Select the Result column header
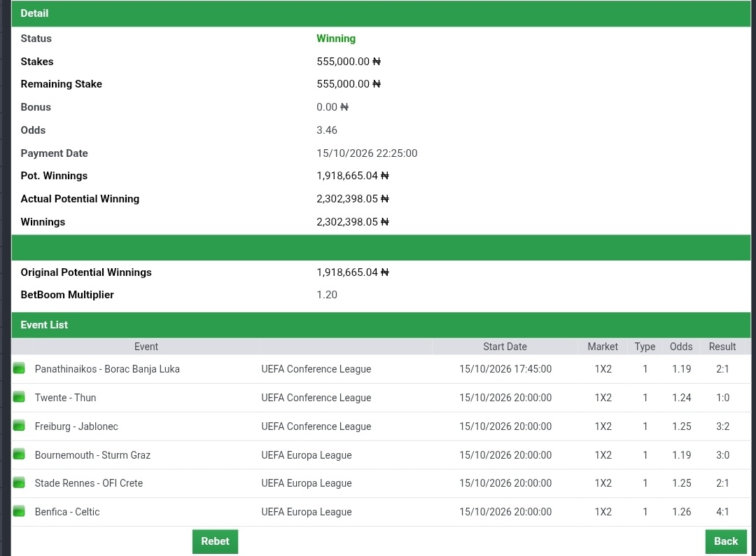The height and width of the screenshot is (556, 756). 722,347
